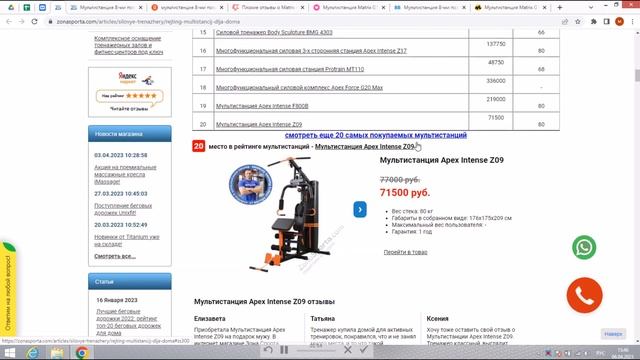Click the page vertical scrollbar thumb
Image resolution: width=640 pixels, height=360 pixels.
coord(637,76)
